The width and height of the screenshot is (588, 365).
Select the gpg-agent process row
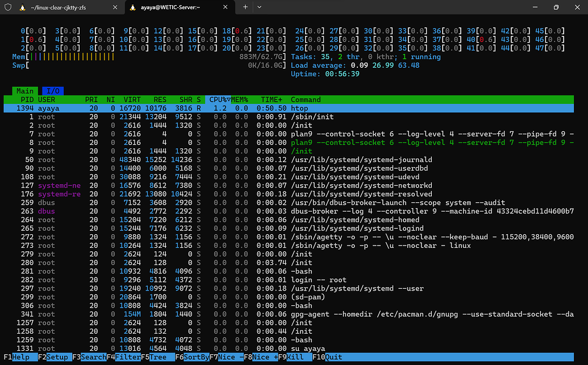point(289,314)
